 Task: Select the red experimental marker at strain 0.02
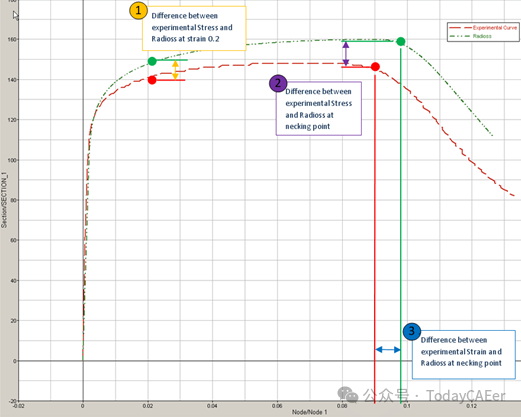pos(152,80)
